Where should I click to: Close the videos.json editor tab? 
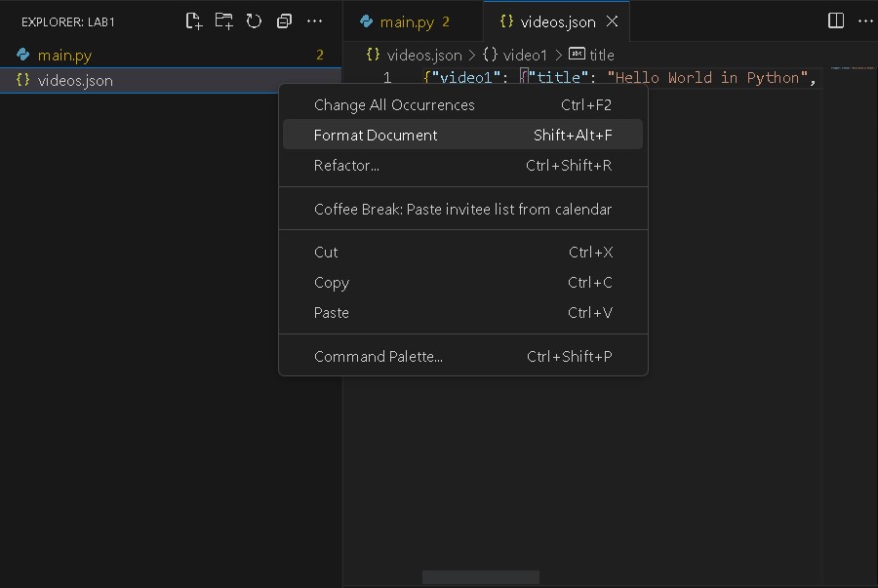coord(613,21)
